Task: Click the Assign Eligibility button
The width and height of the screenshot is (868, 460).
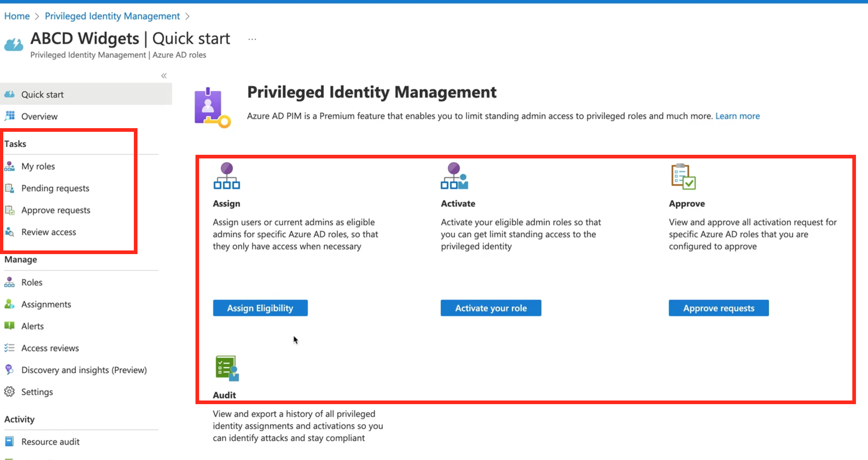Action: (260, 308)
